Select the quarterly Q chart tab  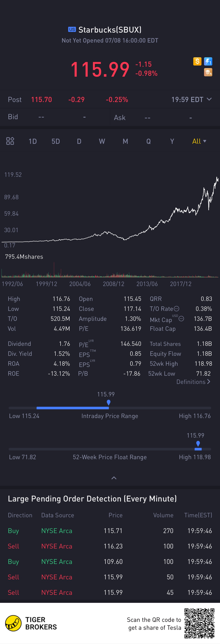149,141
